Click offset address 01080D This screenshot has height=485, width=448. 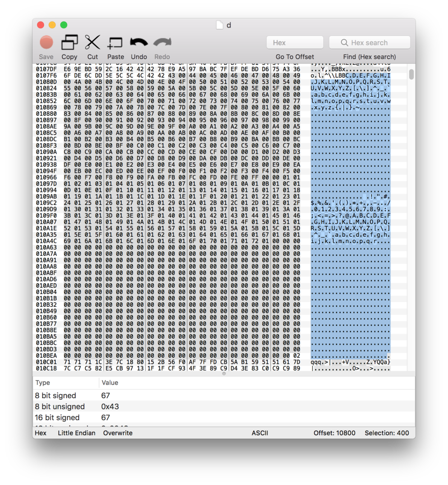point(46,82)
